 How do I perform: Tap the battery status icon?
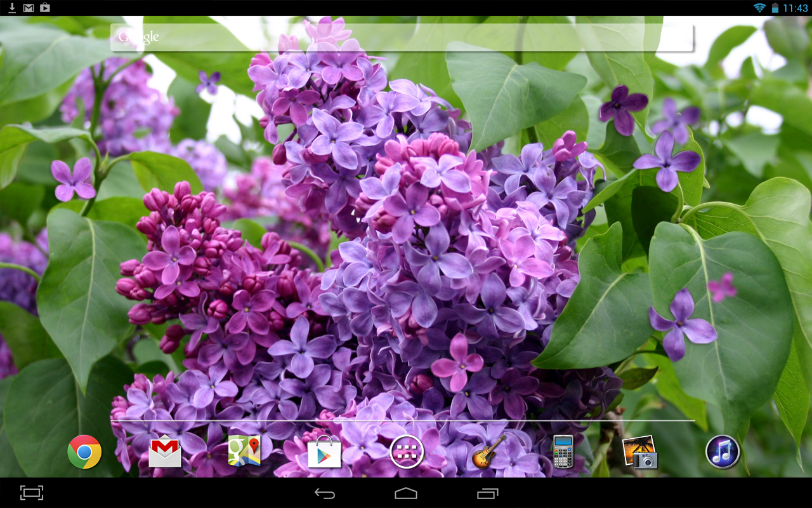[x=775, y=8]
